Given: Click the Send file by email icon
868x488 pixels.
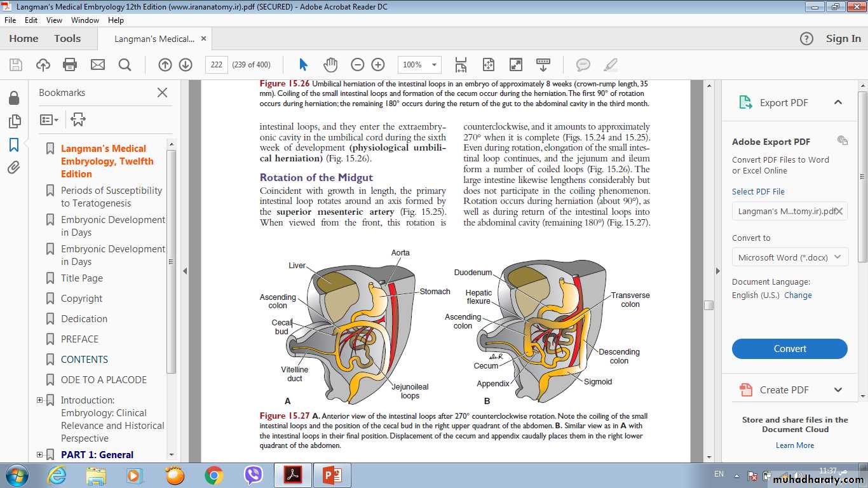Looking at the screenshot, I should tap(97, 65).
